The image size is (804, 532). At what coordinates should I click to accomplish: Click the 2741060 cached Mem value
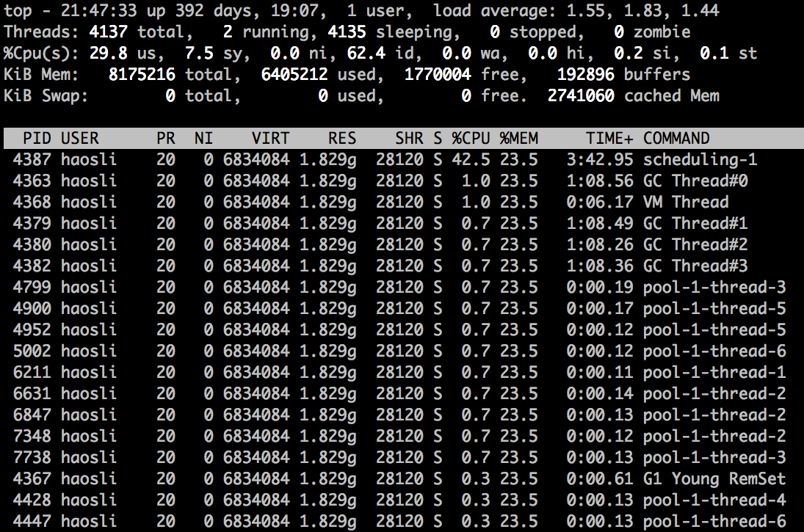tap(581, 95)
